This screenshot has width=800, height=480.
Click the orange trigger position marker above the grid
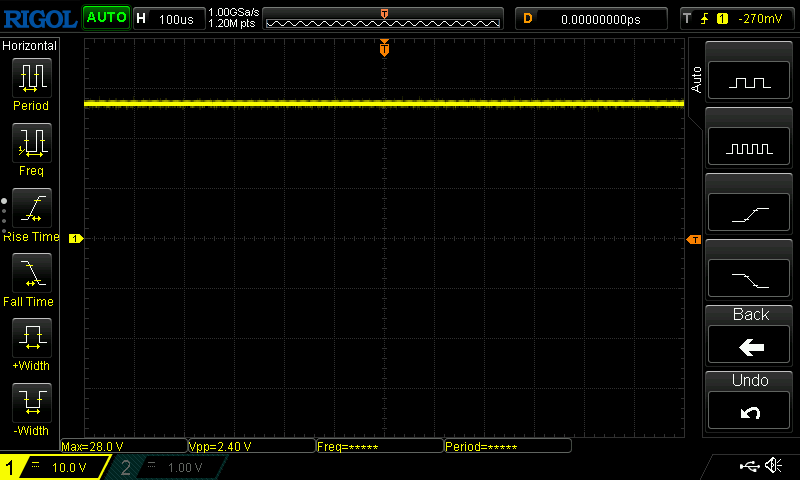(x=384, y=47)
